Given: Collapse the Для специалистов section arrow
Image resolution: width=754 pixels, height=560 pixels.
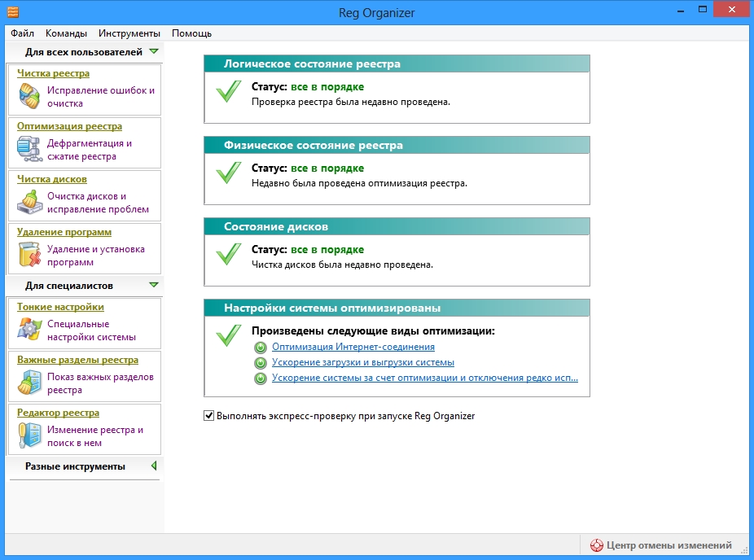Looking at the screenshot, I should click(x=154, y=285).
